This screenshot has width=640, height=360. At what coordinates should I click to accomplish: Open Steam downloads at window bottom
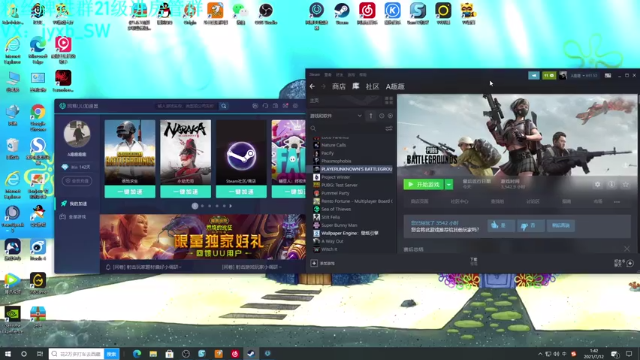click(x=473, y=261)
